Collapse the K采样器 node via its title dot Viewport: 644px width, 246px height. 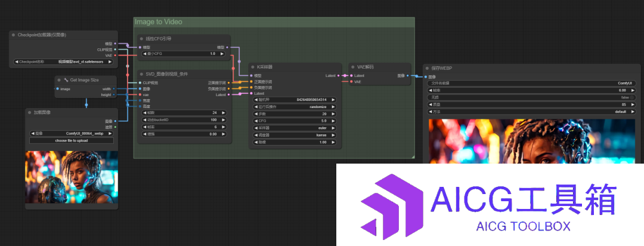pyautogui.click(x=253, y=67)
